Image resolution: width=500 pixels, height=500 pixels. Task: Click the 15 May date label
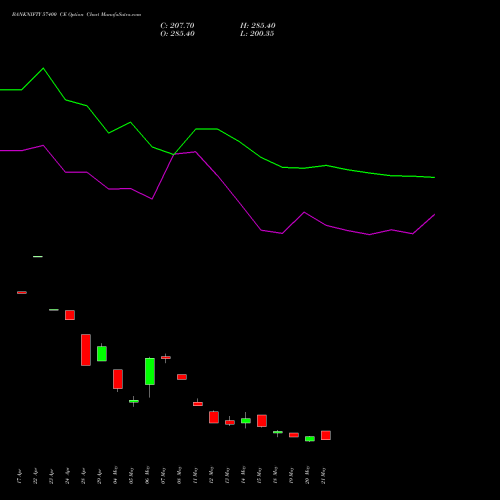pos(259,475)
